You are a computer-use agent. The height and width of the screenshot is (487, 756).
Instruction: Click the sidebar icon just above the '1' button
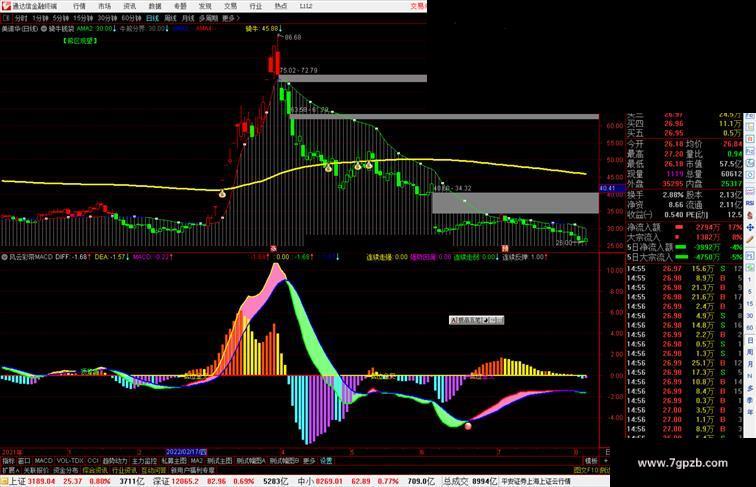coord(750,268)
